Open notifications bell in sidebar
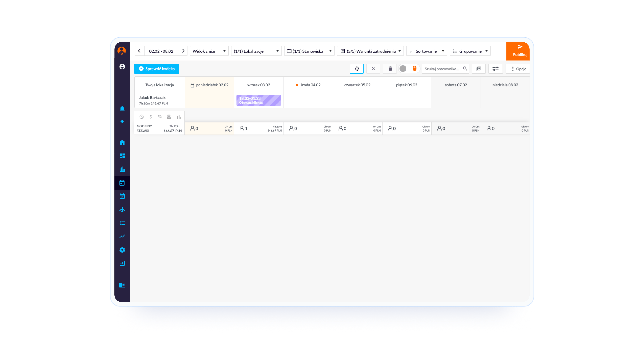The image size is (644, 344). pos(122,108)
